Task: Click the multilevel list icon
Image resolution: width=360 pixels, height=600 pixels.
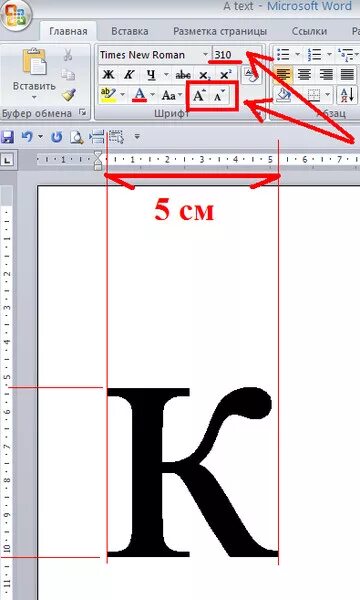Action: (x=344, y=55)
